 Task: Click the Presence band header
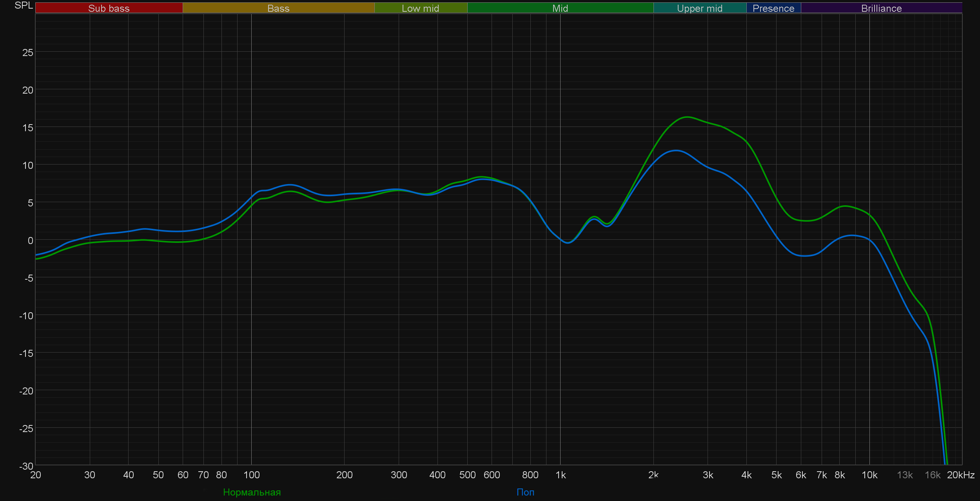click(x=773, y=8)
